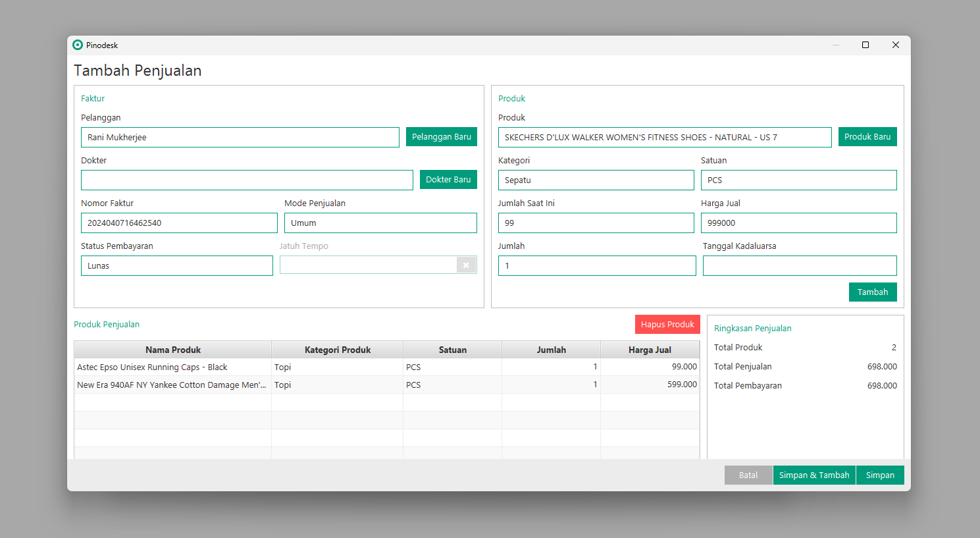Click the Pinodesk app logo icon
This screenshot has width=980, height=538.
[78, 45]
